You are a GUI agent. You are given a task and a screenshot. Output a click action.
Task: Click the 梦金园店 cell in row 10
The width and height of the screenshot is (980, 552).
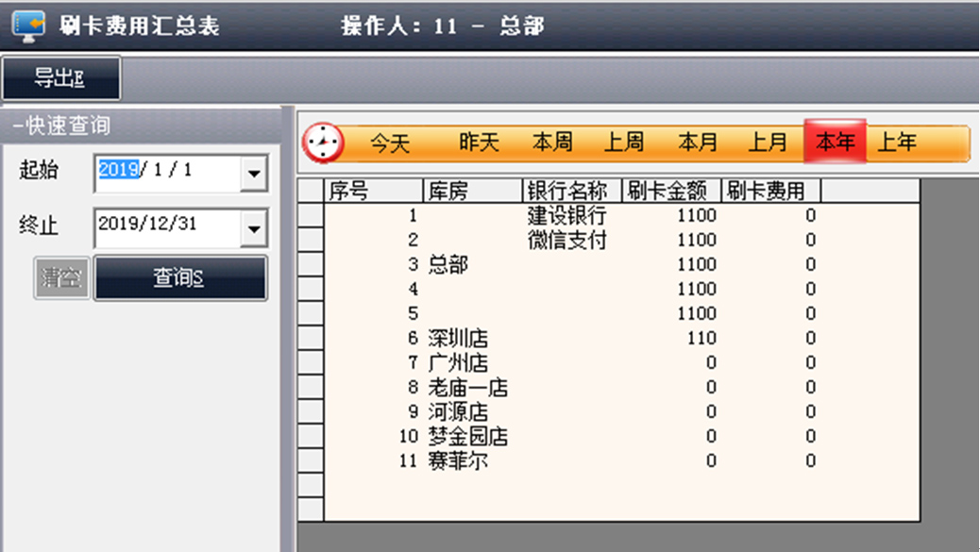pos(468,437)
